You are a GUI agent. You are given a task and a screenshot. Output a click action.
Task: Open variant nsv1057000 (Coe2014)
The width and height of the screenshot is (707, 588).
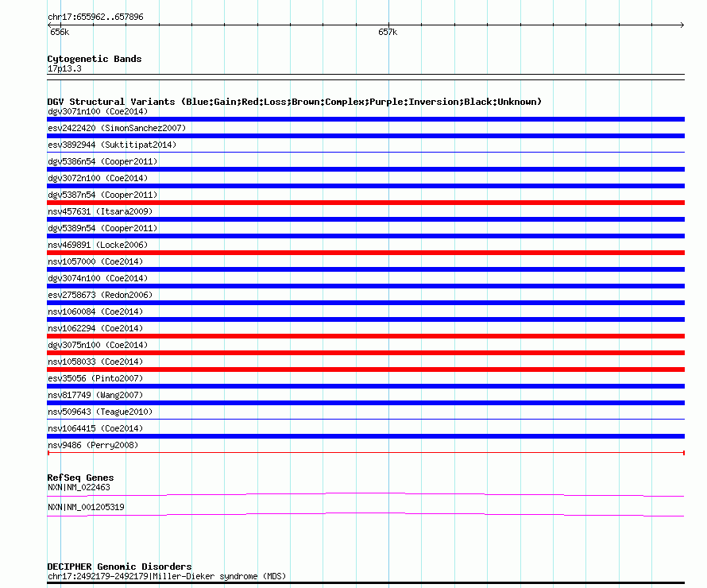(x=95, y=261)
